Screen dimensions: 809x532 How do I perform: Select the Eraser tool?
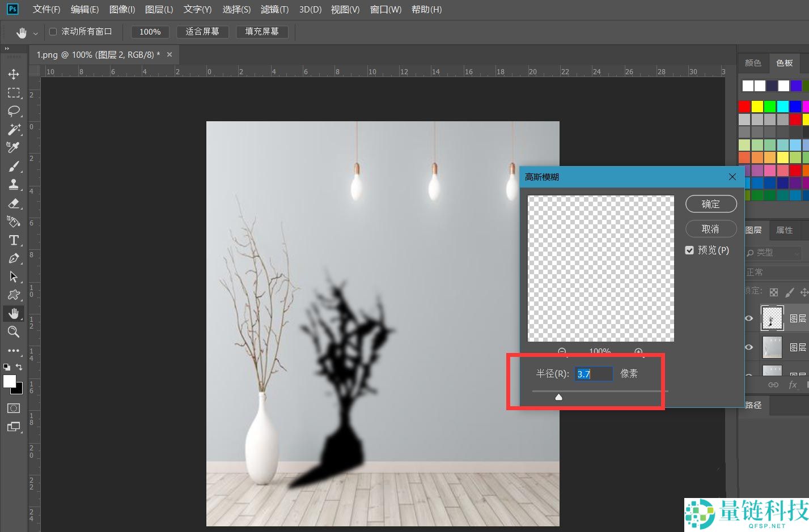(14, 203)
